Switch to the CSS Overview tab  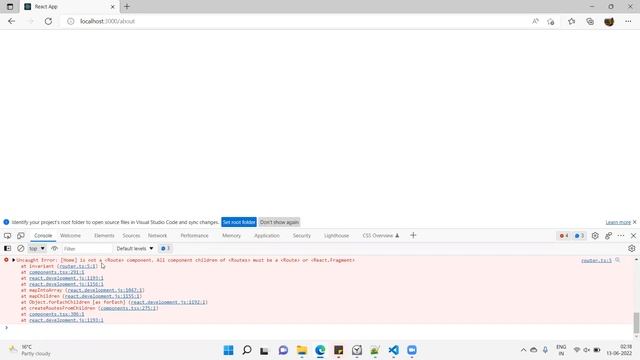click(x=380, y=236)
